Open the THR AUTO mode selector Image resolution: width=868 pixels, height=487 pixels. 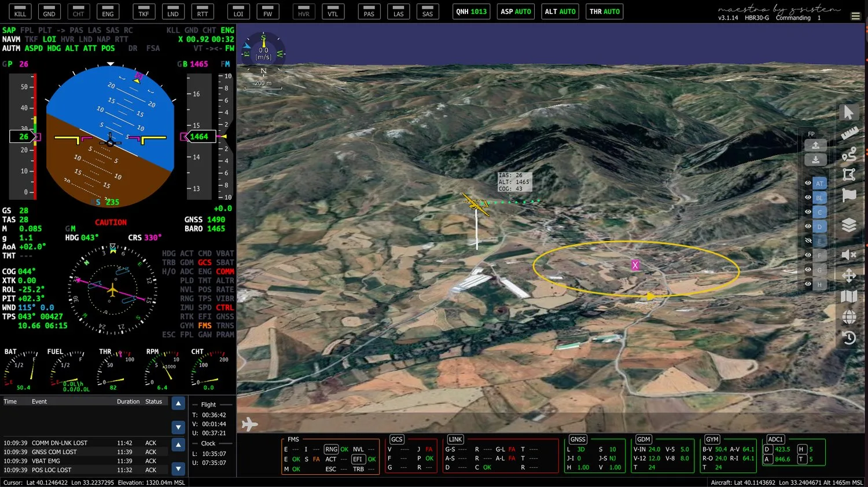(604, 12)
